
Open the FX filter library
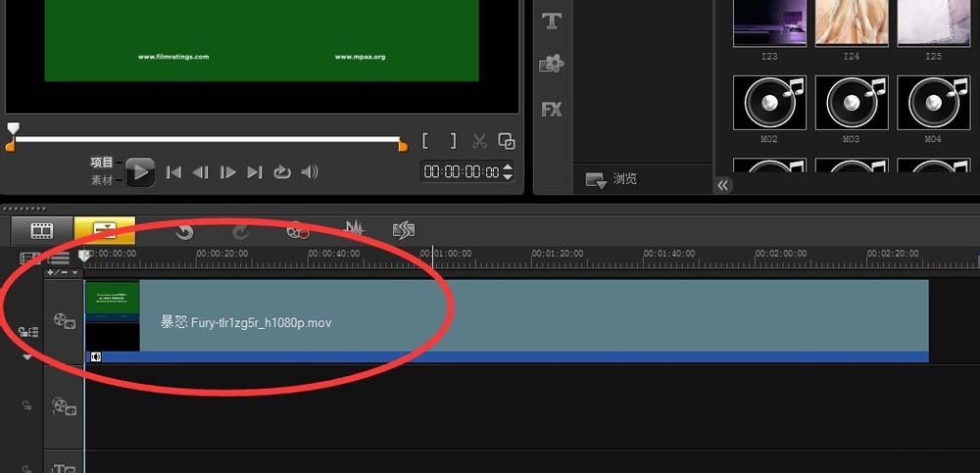[x=551, y=110]
